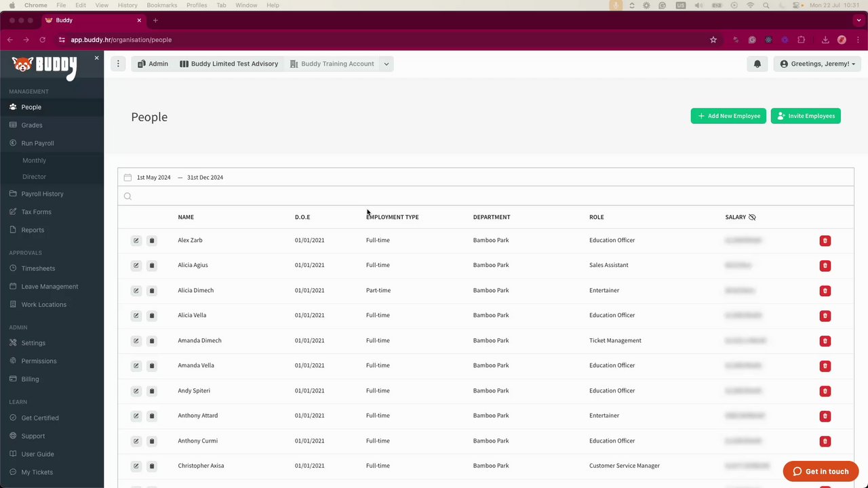Edit Anthony Attard's record
Viewport: 868px width, 488px height.
[136, 416]
